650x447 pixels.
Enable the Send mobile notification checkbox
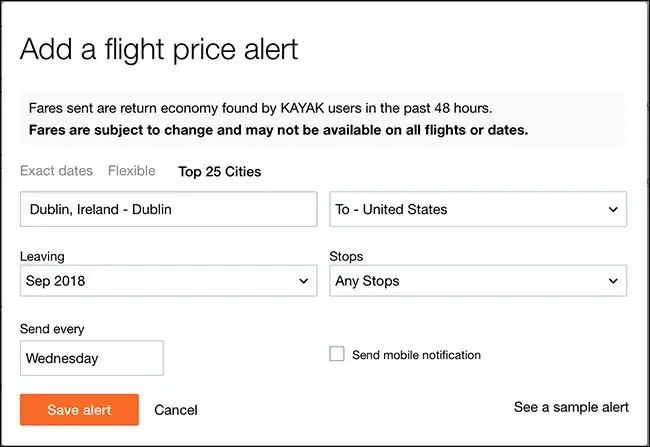point(337,354)
